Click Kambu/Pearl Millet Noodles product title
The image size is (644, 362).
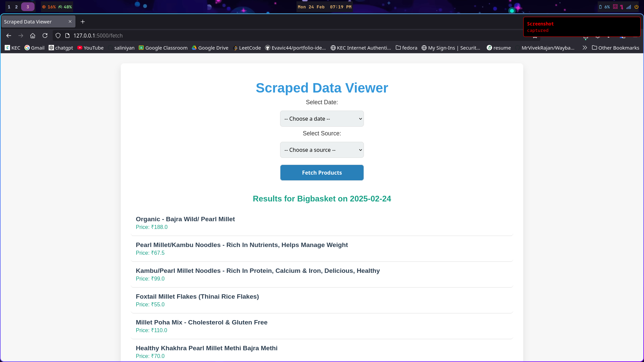[258, 271]
